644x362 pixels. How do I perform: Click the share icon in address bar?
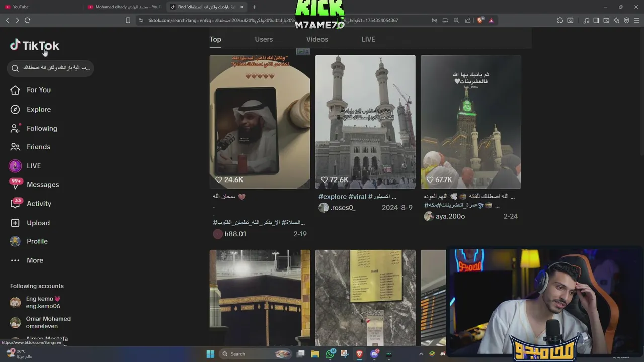point(468,20)
